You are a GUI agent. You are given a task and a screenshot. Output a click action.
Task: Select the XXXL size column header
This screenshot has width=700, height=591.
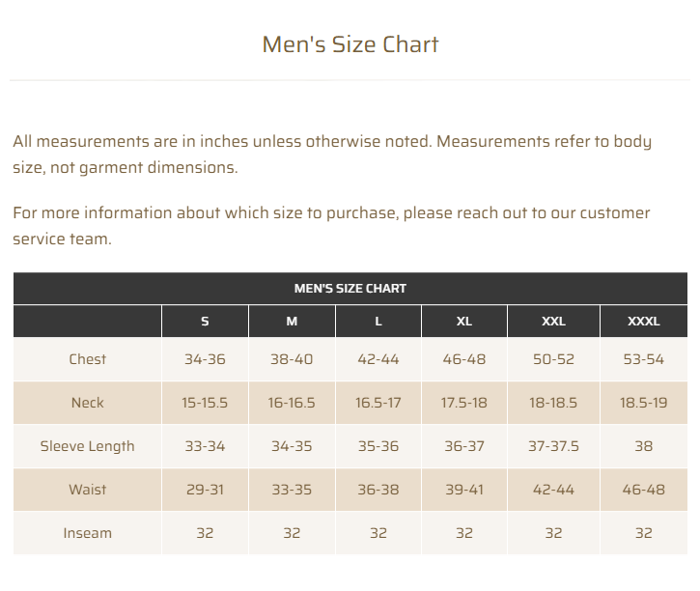pyautogui.click(x=644, y=322)
